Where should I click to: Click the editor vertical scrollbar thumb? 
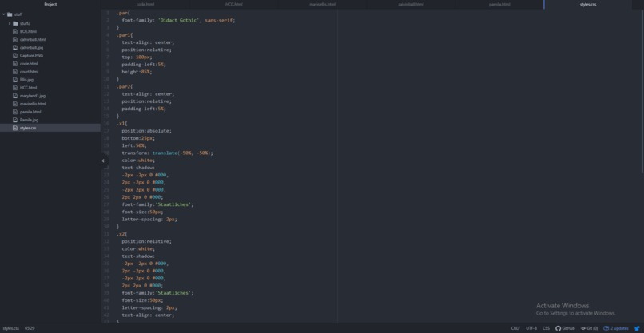coord(642,93)
